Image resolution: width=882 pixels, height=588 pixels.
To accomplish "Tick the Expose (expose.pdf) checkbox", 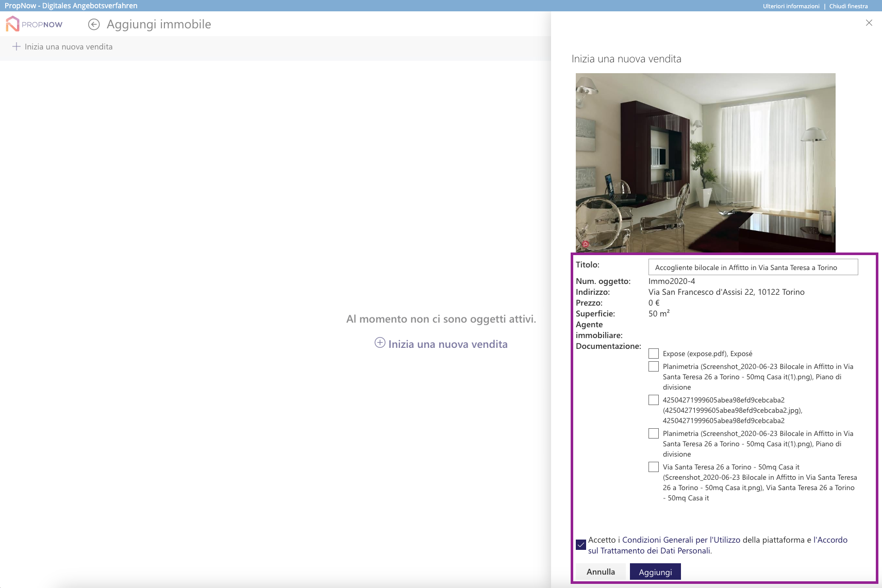I will coord(654,354).
